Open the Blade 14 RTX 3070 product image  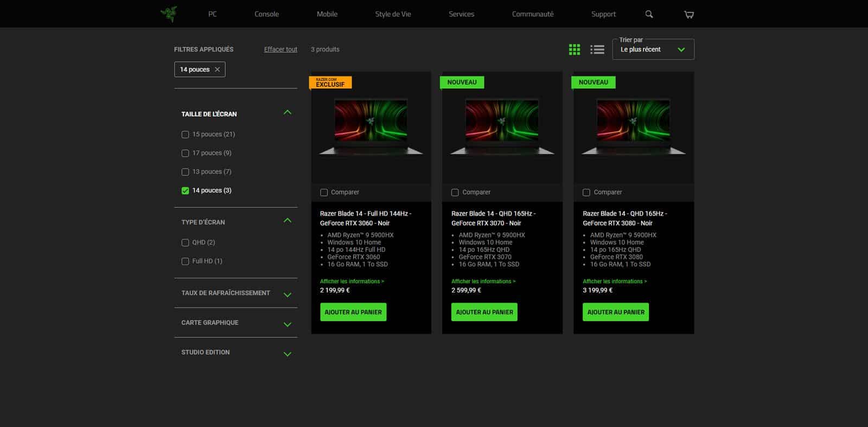tap(502, 128)
